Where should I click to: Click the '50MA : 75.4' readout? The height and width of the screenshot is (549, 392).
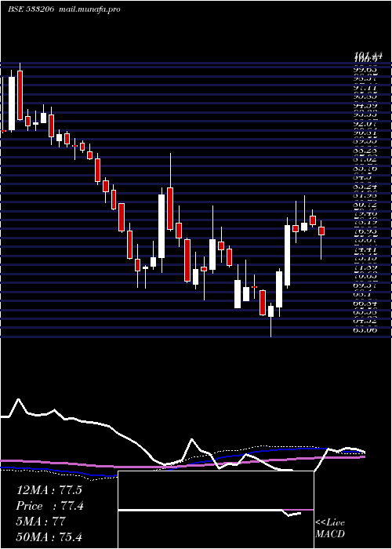tap(49, 536)
